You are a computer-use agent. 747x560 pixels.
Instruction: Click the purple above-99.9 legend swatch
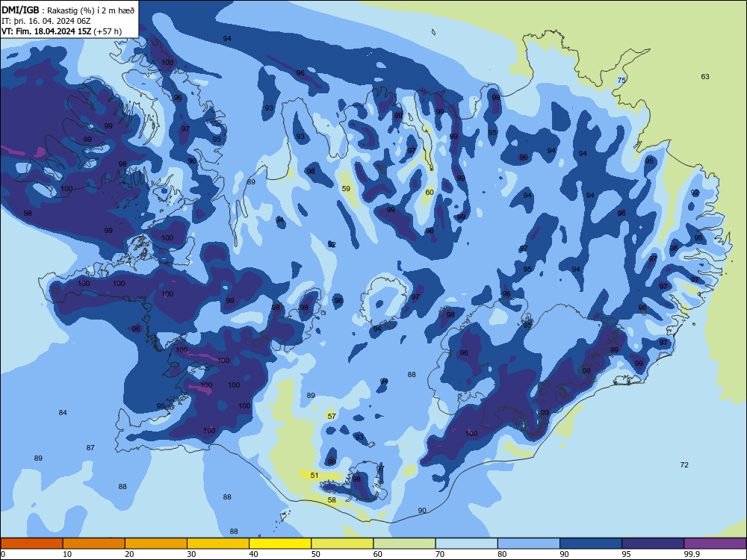click(x=715, y=544)
